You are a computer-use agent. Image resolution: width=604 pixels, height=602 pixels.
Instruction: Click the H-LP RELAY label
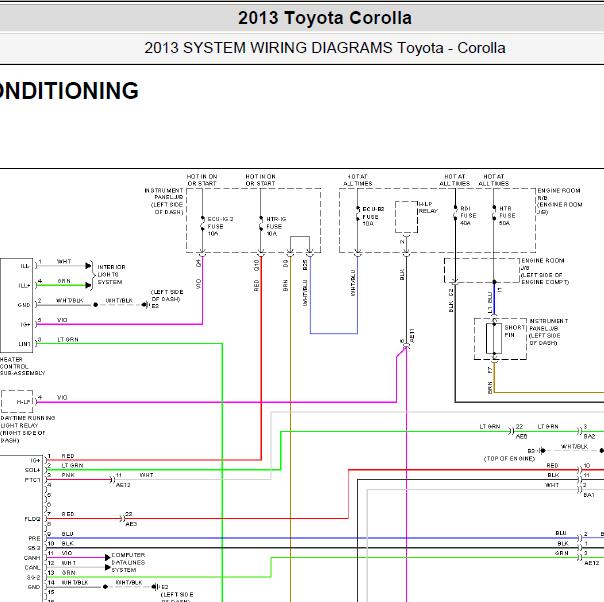(x=428, y=208)
